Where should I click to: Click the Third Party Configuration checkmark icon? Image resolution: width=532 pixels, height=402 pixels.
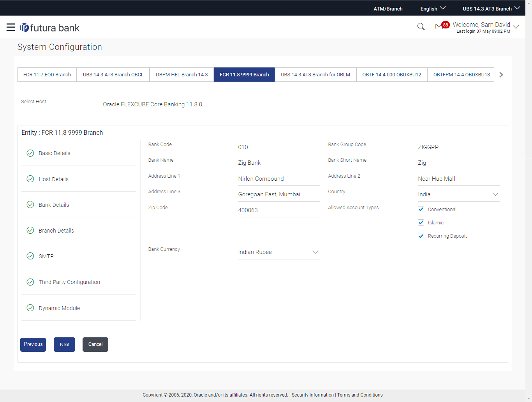pos(30,282)
